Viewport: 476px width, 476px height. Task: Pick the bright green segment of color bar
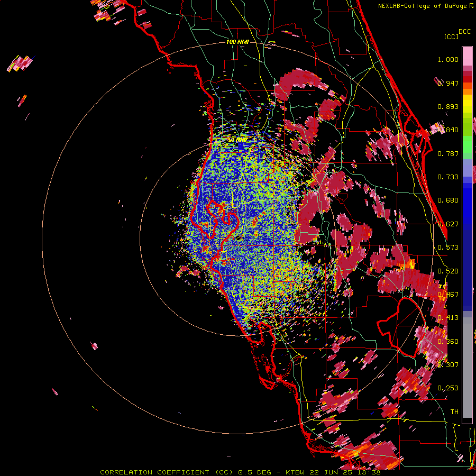tap(467, 144)
